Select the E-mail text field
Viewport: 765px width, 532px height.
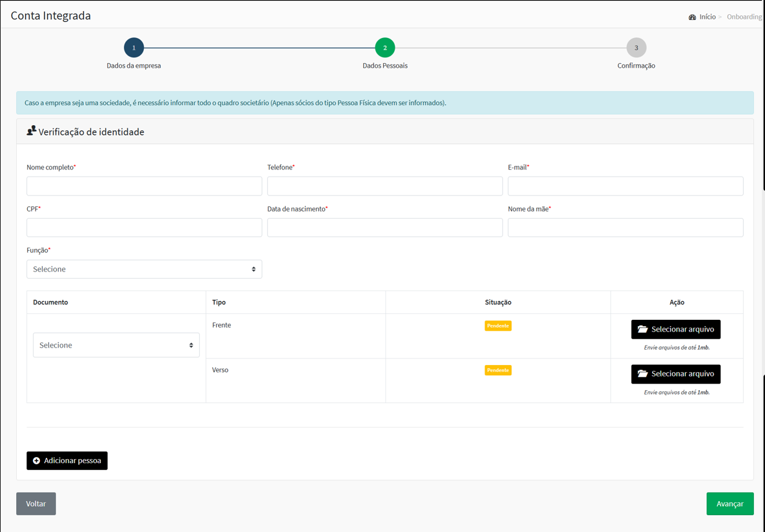tap(625, 186)
